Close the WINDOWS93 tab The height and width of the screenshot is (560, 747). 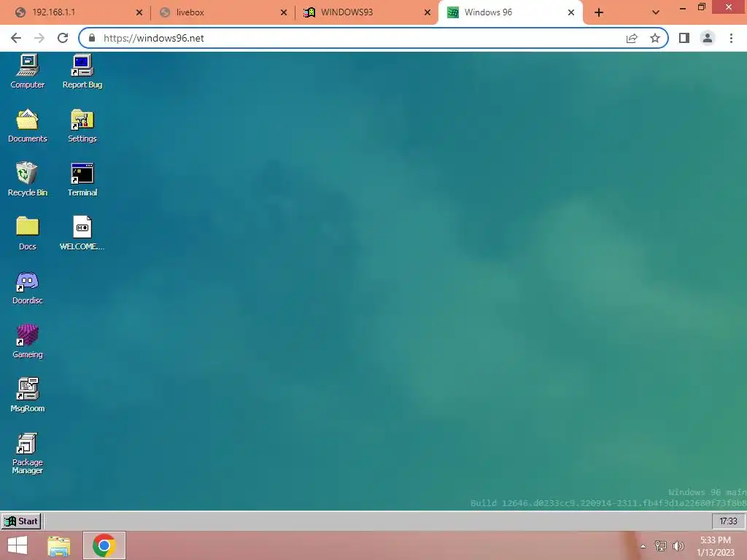tap(427, 13)
